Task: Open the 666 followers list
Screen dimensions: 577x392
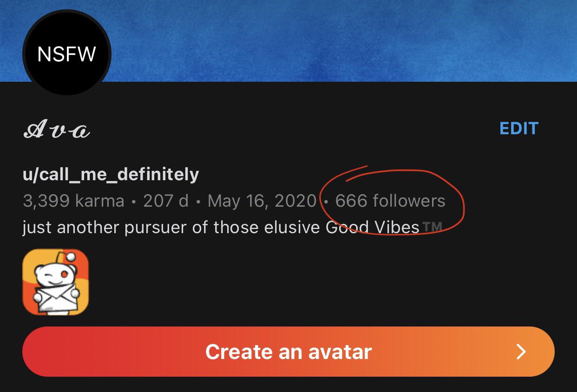Action: click(390, 201)
